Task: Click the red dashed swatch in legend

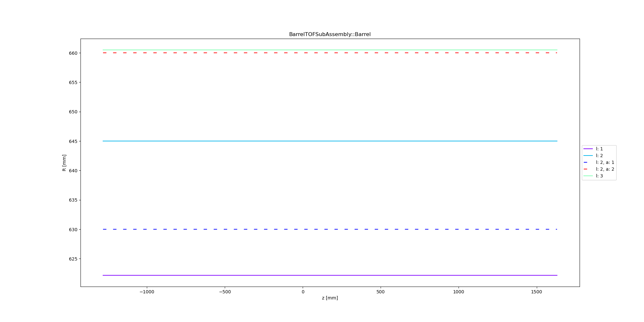Action: pyautogui.click(x=588, y=169)
